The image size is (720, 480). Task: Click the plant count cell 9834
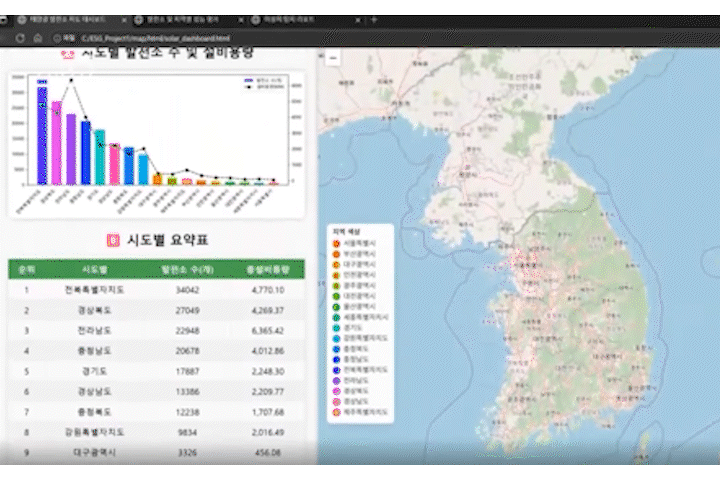187,432
